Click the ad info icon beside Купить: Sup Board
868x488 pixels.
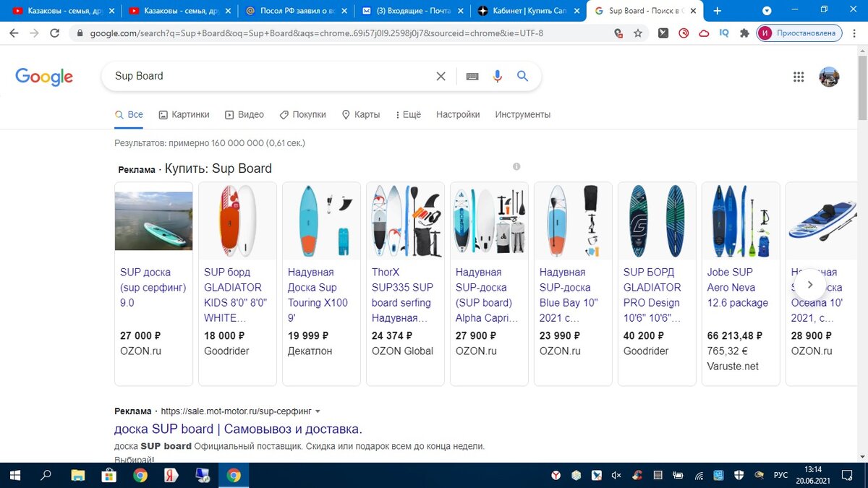[x=516, y=166]
